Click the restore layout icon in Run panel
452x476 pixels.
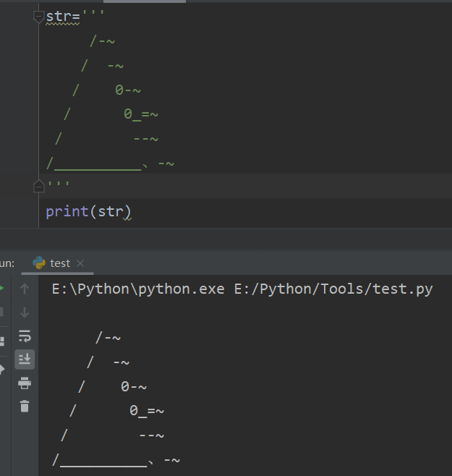[x=2, y=341]
